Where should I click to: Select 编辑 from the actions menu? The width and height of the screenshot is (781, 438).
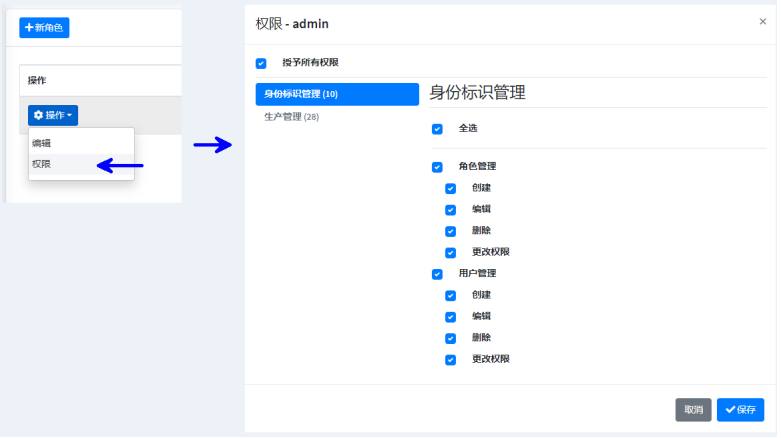point(41,143)
